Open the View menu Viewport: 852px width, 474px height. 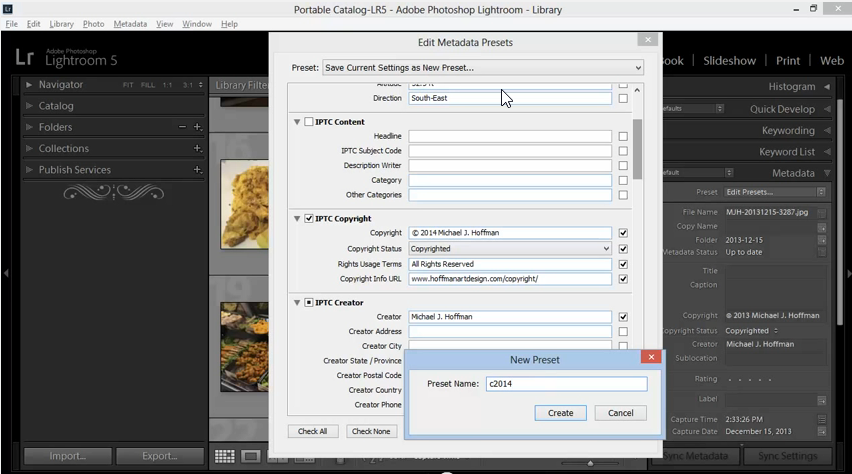(165, 24)
